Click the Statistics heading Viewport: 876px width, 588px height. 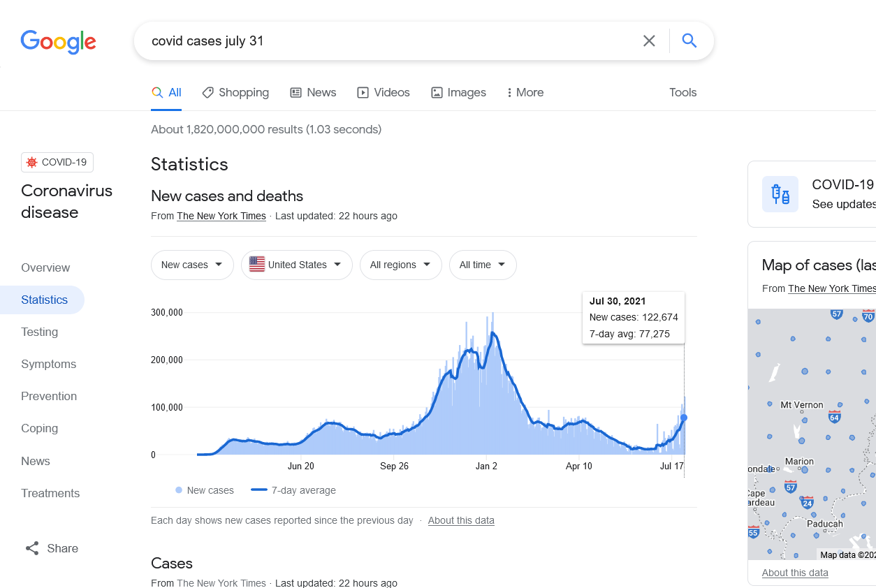tap(189, 164)
